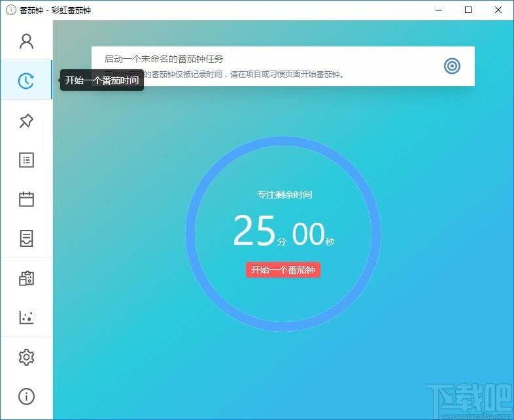Click the 专注剩余时间 label
This screenshot has width=514, height=420.
(x=284, y=195)
